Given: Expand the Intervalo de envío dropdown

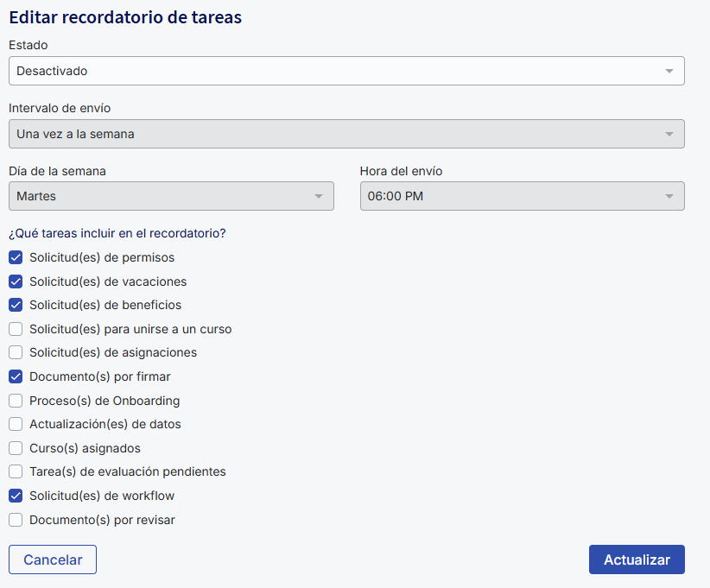Looking at the screenshot, I should coord(345,134).
